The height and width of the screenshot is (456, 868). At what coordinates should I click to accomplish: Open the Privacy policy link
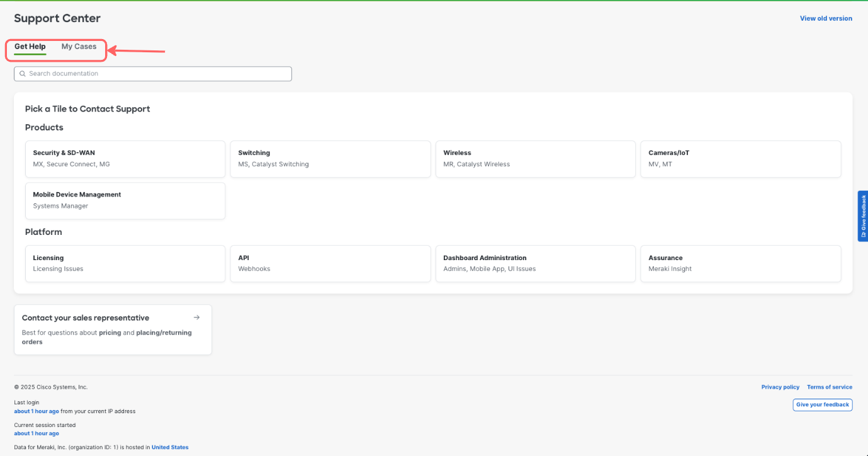click(x=780, y=387)
